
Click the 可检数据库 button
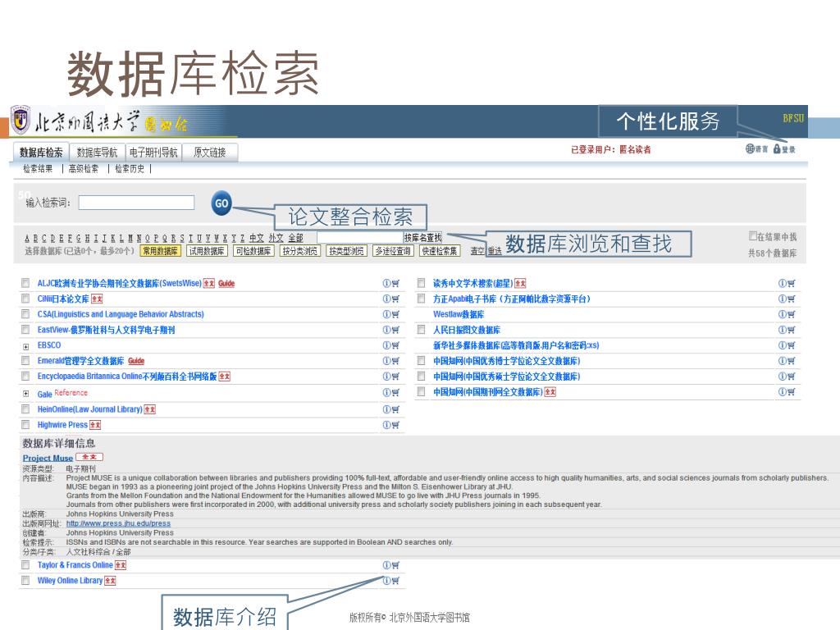(x=253, y=251)
